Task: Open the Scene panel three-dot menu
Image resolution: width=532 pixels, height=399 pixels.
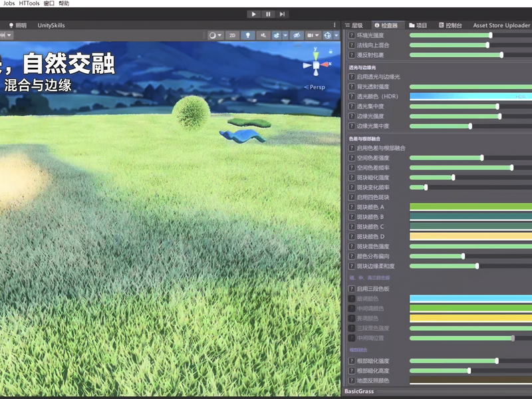Action: (x=334, y=25)
